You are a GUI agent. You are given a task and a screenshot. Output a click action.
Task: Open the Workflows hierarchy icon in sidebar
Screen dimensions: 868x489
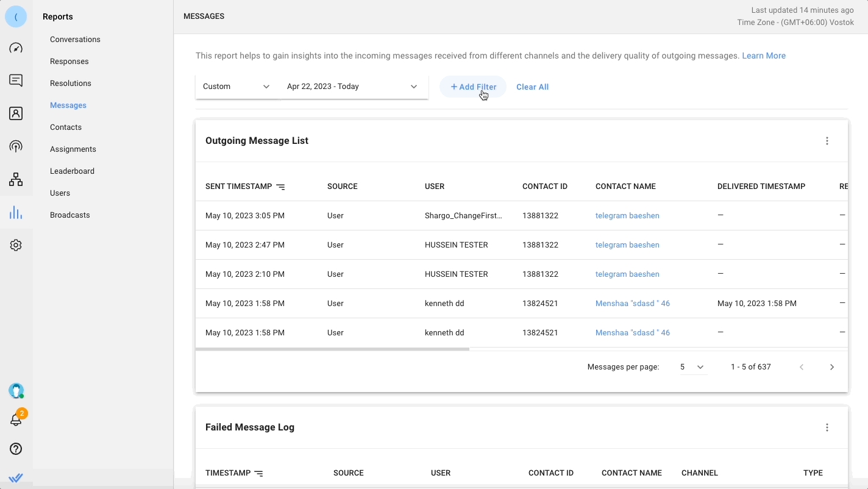[x=16, y=179]
